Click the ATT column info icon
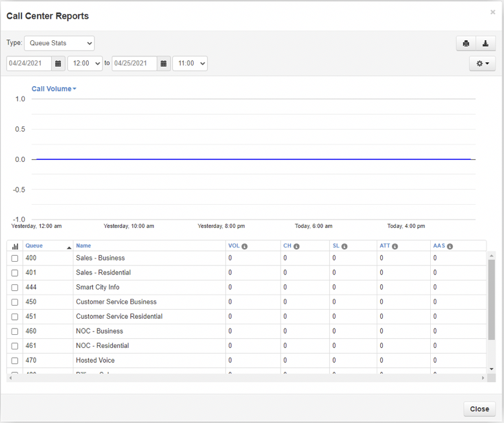Screen dimensions: 504x423 (x=395, y=247)
